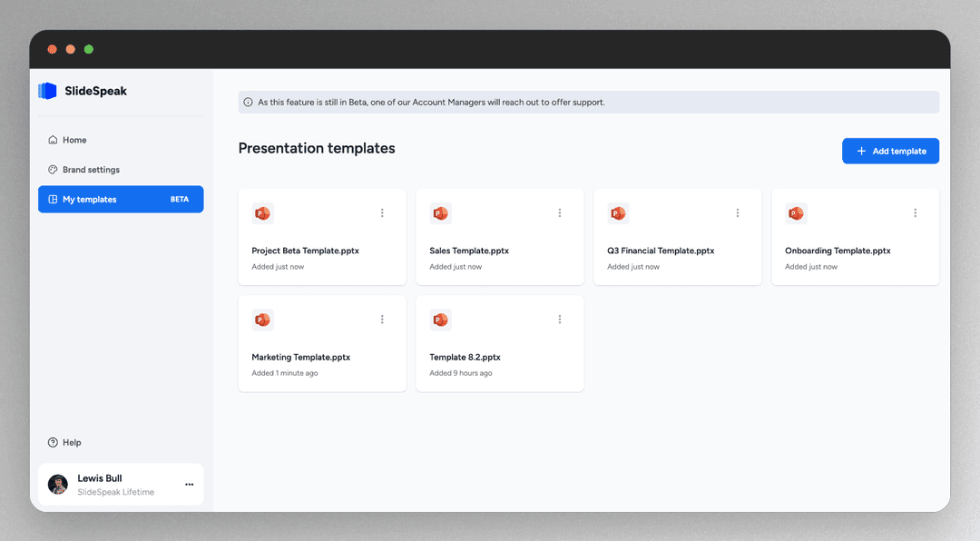The width and height of the screenshot is (980, 541).
Task: Open account options next to Lewis Bull
Action: (x=189, y=485)
